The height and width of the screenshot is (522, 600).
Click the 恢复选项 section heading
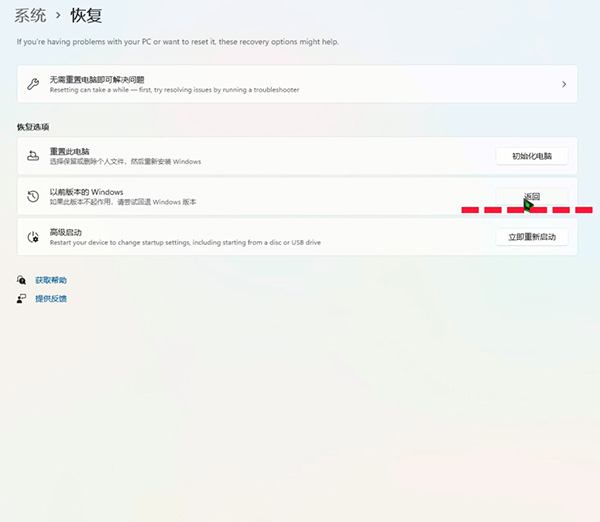tap(33, 127)
